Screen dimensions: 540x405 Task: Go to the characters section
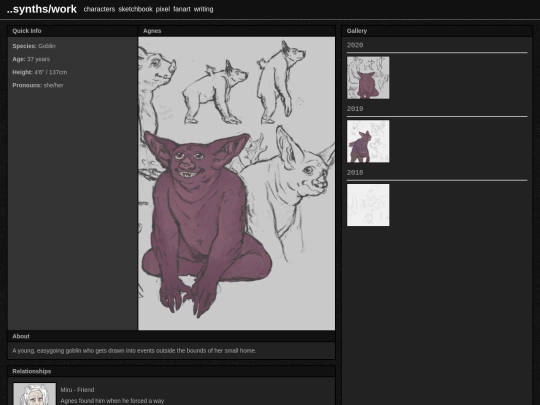tap(99, 9)
